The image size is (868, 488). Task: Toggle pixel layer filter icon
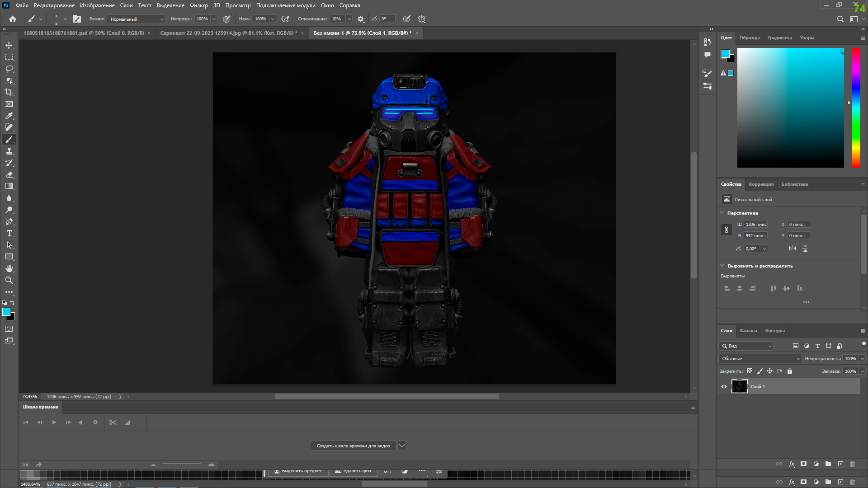point(796,346)
